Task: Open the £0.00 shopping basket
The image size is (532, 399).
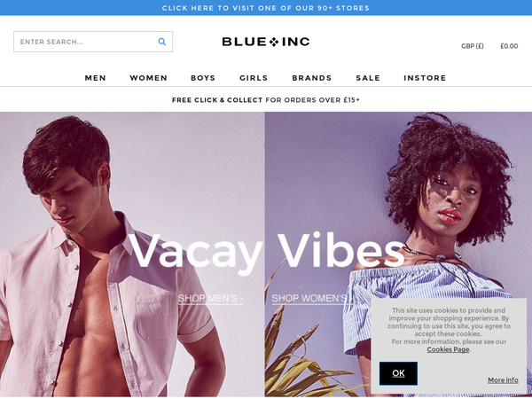Action: 509,46
